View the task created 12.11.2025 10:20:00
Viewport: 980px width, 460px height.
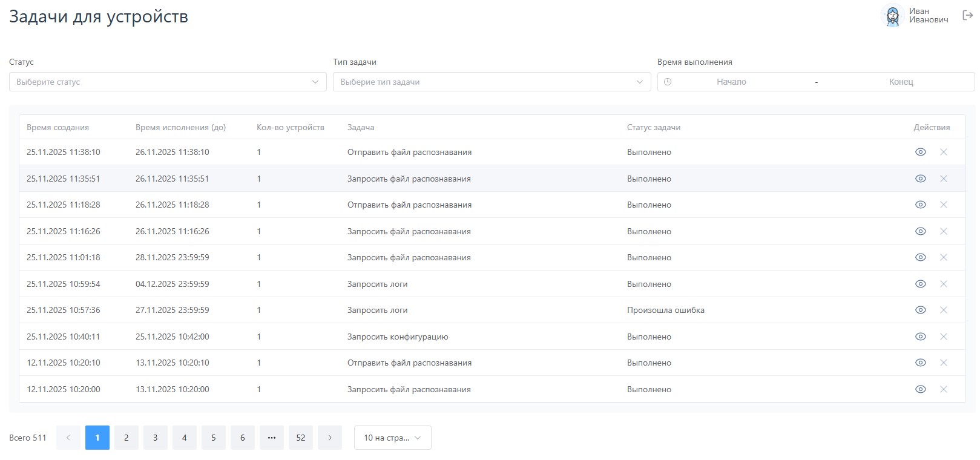click(x=920, y=389)
